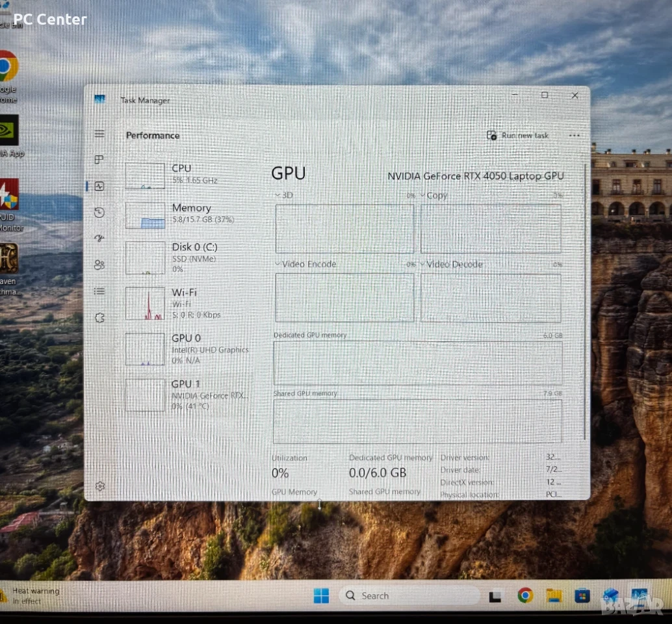Select GPU 1 NVIDIA GeForce RTX entry
The image size is (672, 624).
tap(188, 395)
